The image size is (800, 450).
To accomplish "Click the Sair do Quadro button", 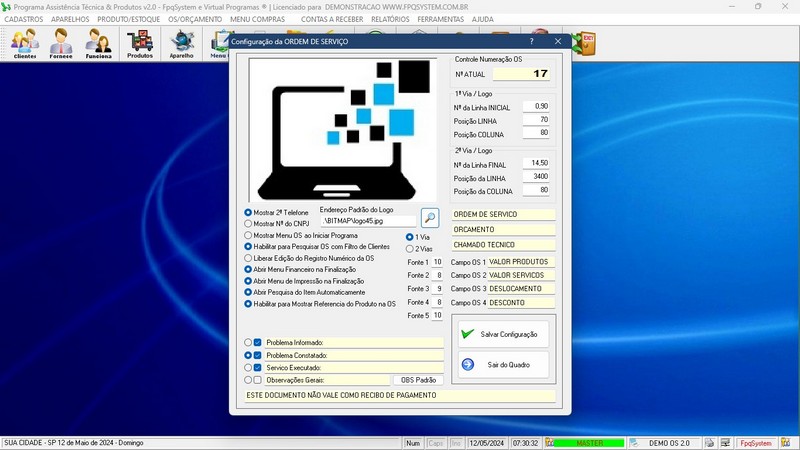I will (503, 365).
